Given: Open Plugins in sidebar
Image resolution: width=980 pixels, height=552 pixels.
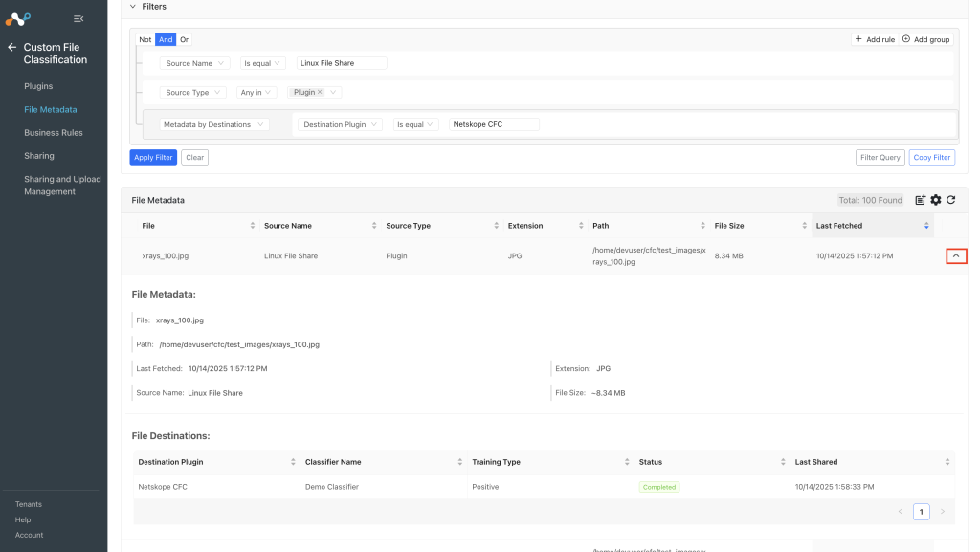Looking at the screenshot, I should click(38, 86).
